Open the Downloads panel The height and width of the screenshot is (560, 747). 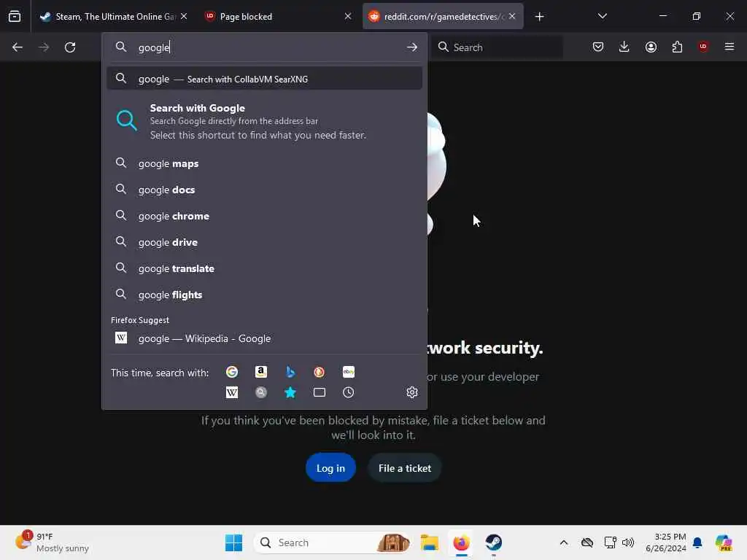tap(624, 47)
